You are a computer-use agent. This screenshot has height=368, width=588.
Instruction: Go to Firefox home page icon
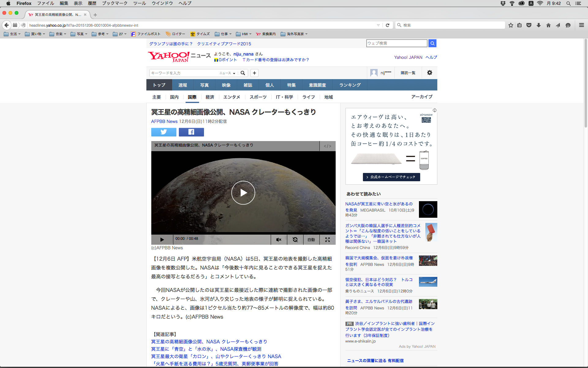(x=548, y=25)
